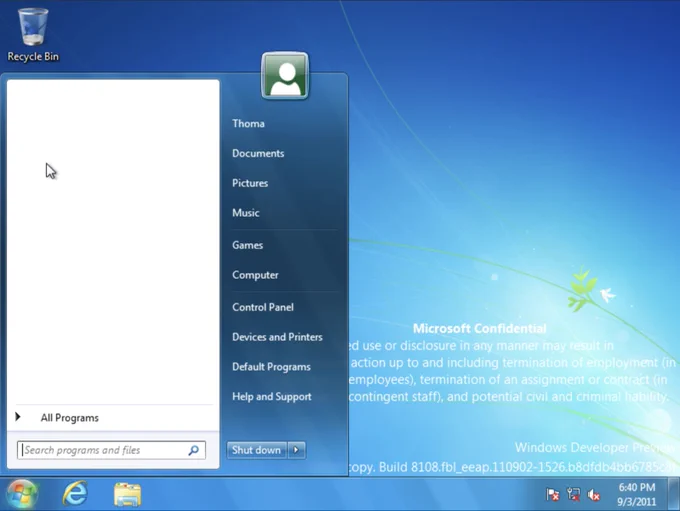Click the Start orb button
This screenshot has height=511, width=680.
22,494
